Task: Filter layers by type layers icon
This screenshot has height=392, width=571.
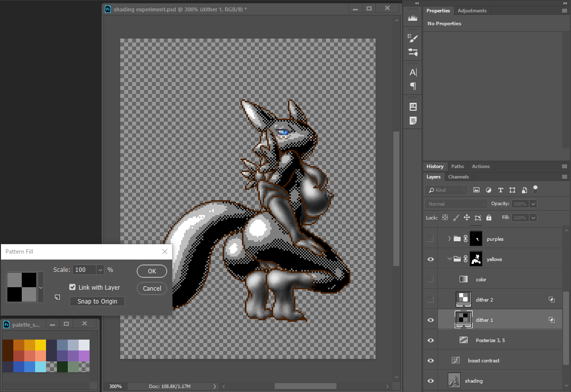Action: point(500,190)
